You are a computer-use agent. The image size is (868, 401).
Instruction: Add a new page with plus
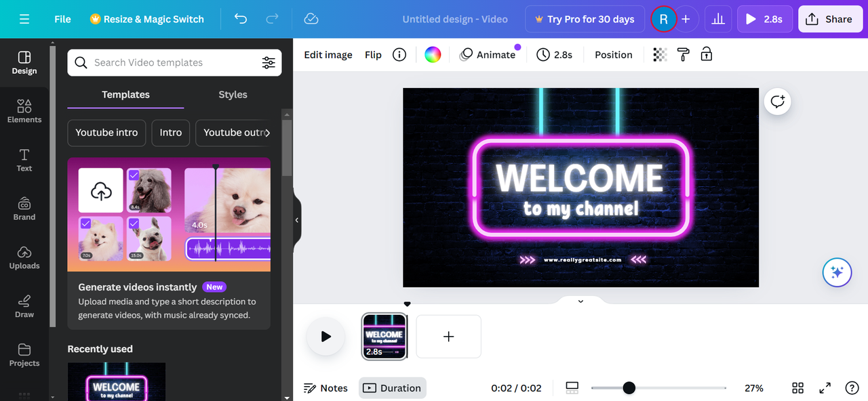448,336
